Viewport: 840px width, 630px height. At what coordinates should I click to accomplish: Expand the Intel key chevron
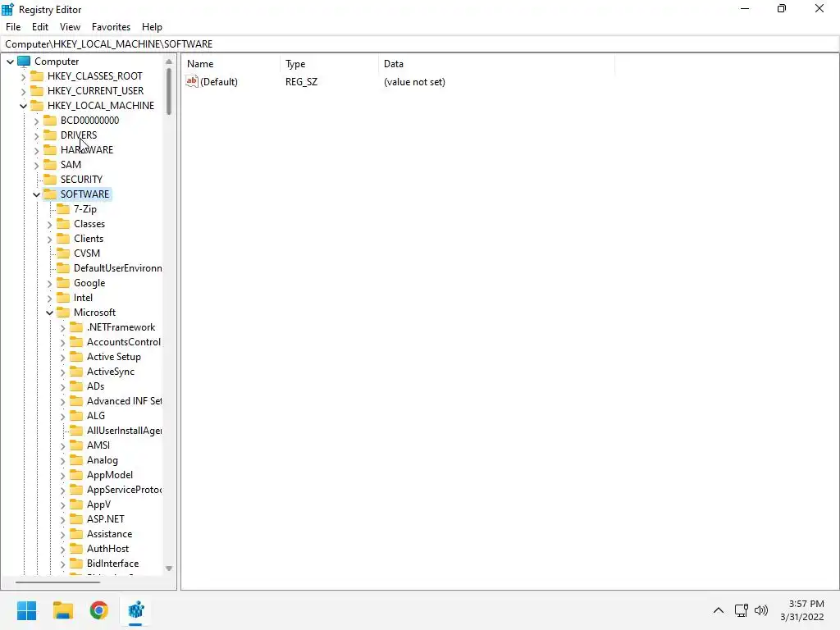pos(50,299)
